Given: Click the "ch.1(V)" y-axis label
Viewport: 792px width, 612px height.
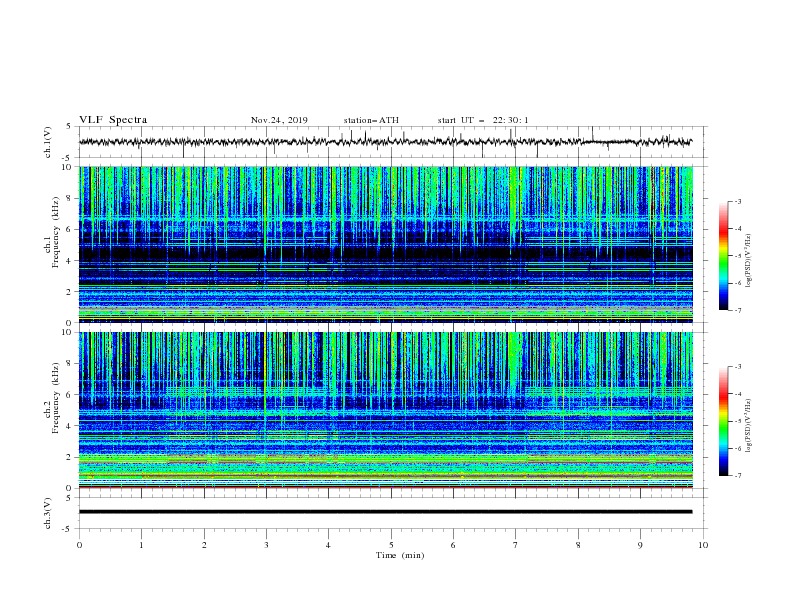Looking at the screenshot, I should [x=48, y=142].
